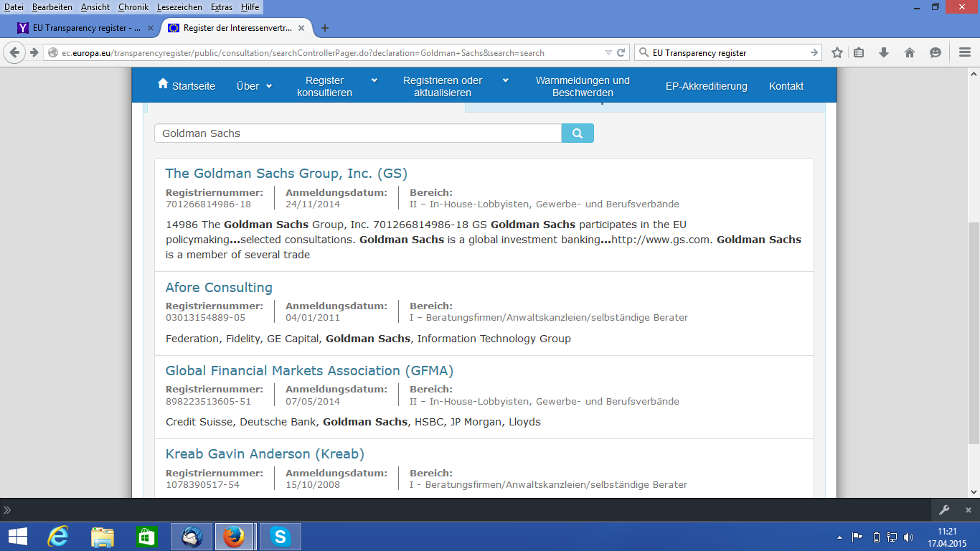Open the Extras menu
This screenshot has width=980, height=551.
point(222,6)
